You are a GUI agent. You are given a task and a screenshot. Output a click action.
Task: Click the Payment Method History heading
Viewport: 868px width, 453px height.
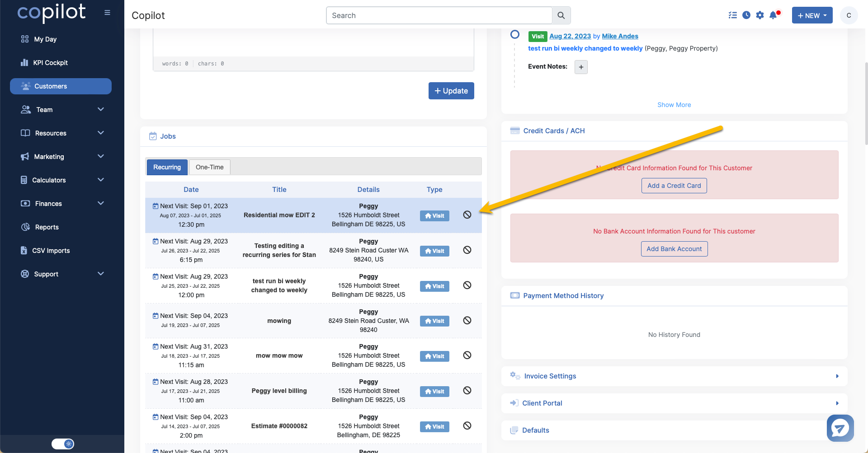563,296
